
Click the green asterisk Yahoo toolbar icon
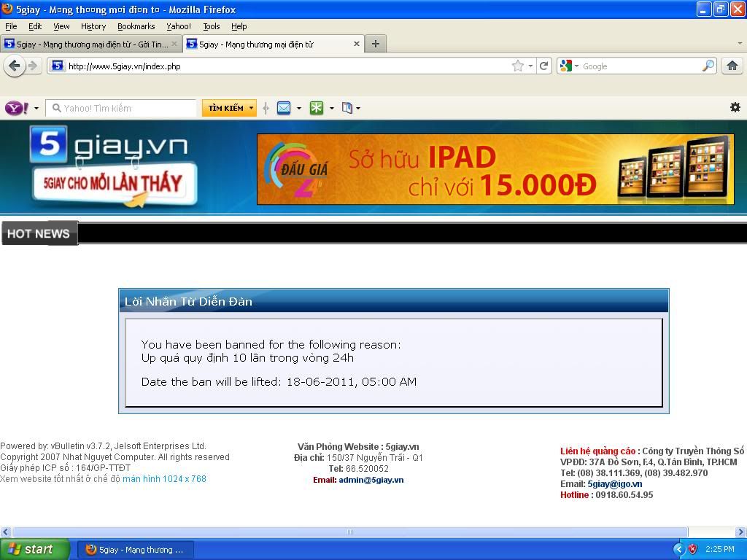coord(317,108)
